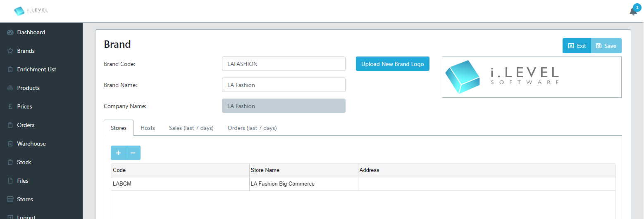Click the Products boxes icon

(x=10, y=88)
